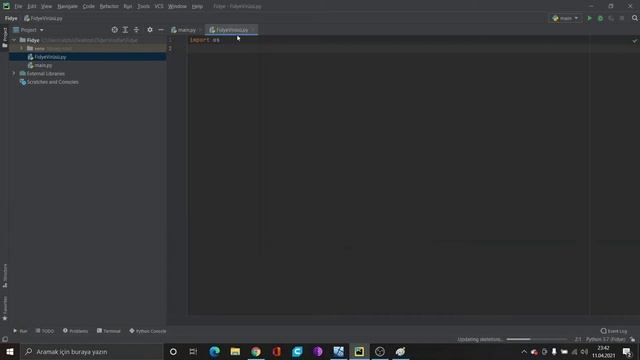640x360 pixels.
Task: Start debugging with the green bug icon
Action: (600, 18)
